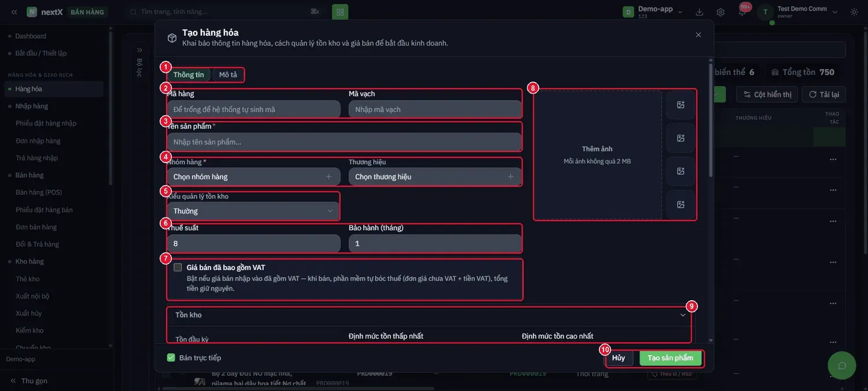Click the Tạo sản phẩm button
The image size is (868, 391).
(671, 358)
